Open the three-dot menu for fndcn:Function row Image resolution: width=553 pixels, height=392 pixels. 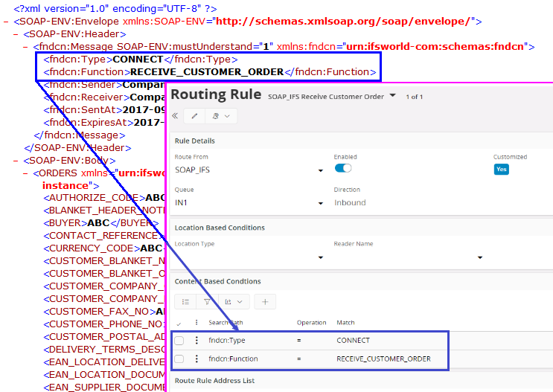196,359
